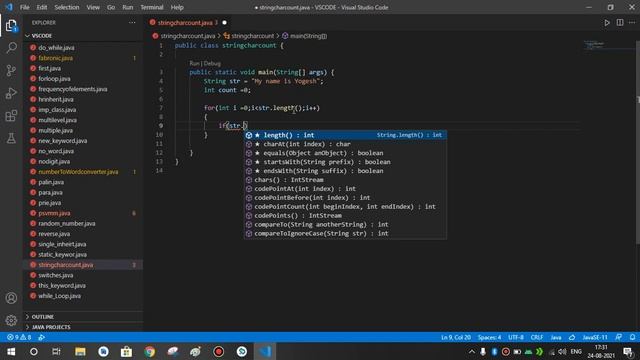Click the Java language server status icon

pos(572,337)
